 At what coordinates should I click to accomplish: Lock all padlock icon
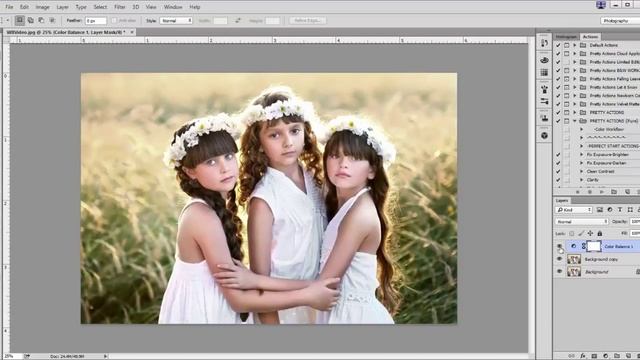[x=600, y=233]
